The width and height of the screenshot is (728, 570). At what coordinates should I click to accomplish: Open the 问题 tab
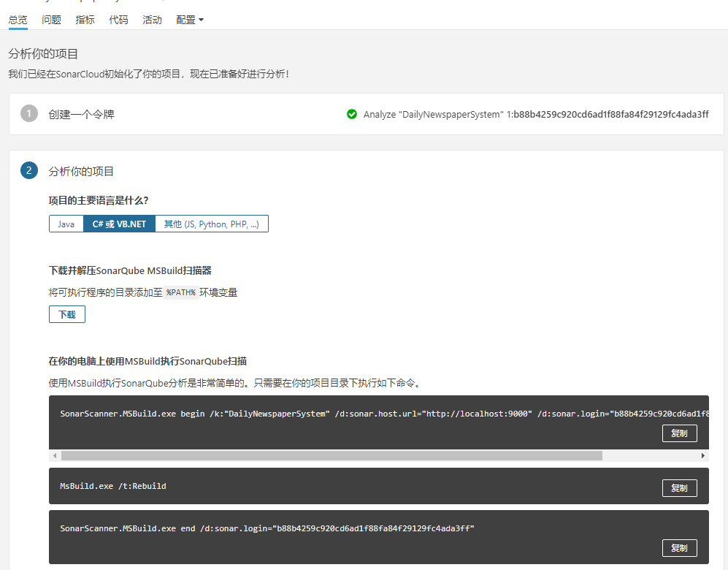pyautogui.click(x=52, y=20)
